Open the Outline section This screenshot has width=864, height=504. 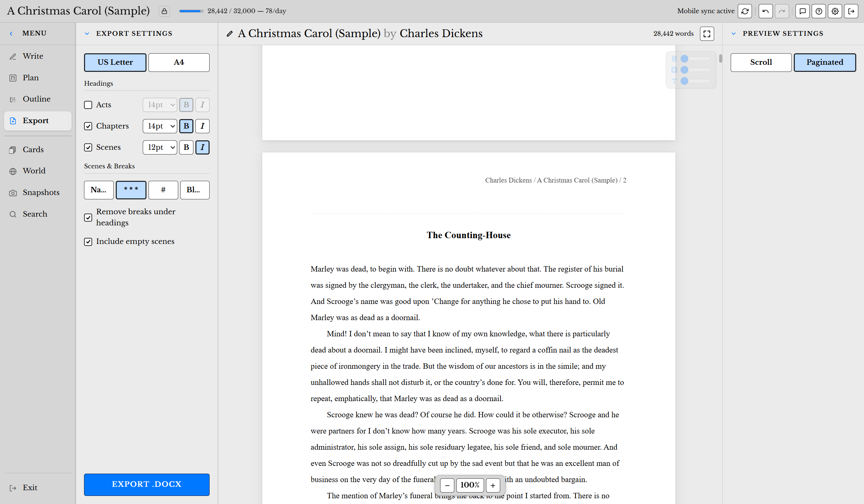coord(38,99)
